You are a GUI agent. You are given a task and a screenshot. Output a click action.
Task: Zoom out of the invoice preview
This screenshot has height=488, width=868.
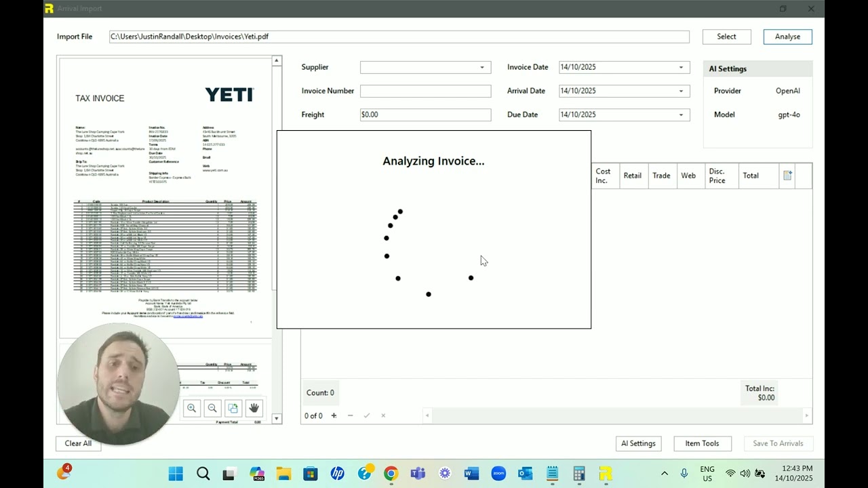point(212,408)
